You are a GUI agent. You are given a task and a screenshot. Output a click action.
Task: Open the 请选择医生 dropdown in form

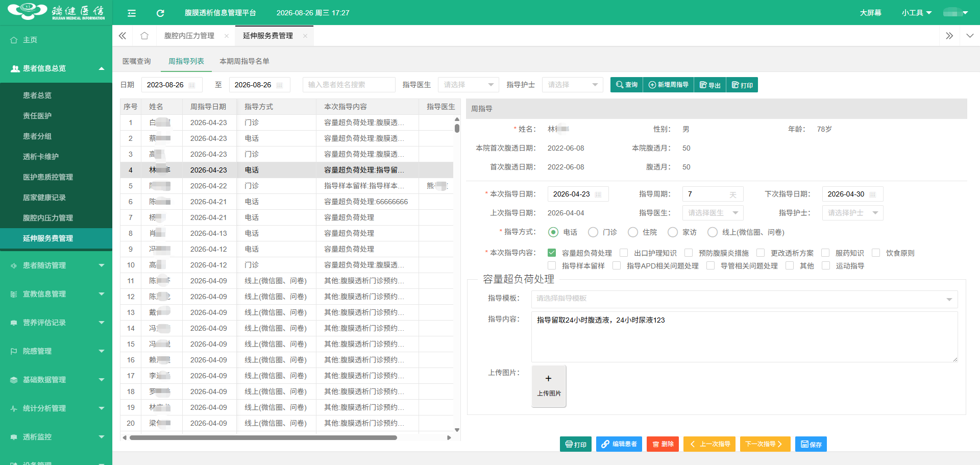pyautogui.click(x=713, y=213)
